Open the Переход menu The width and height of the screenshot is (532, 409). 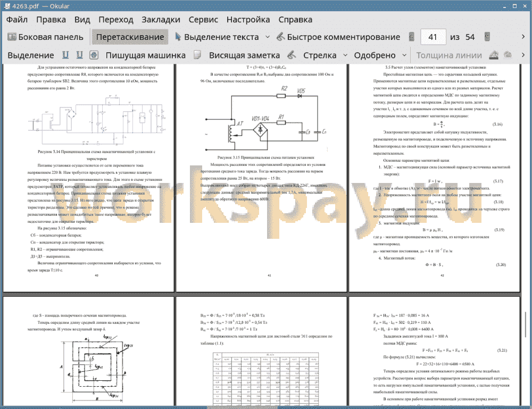tap(115, 20)
